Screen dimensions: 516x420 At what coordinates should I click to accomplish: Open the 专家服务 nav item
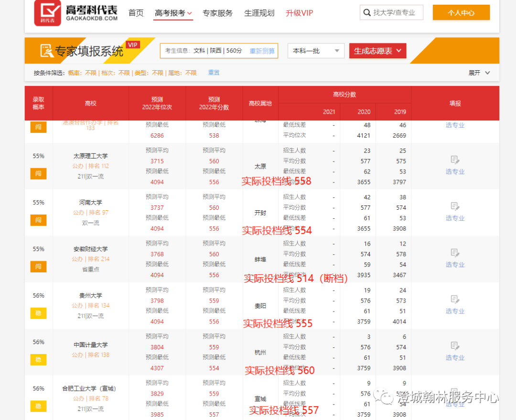[x=217, y=13]
